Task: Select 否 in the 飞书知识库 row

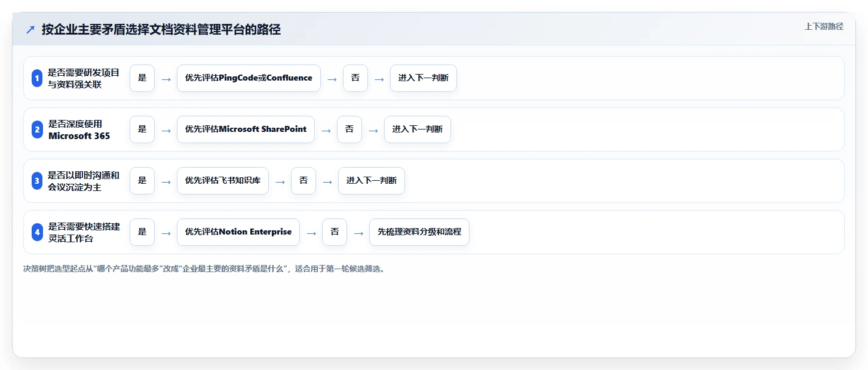Action: pos(303,181)
